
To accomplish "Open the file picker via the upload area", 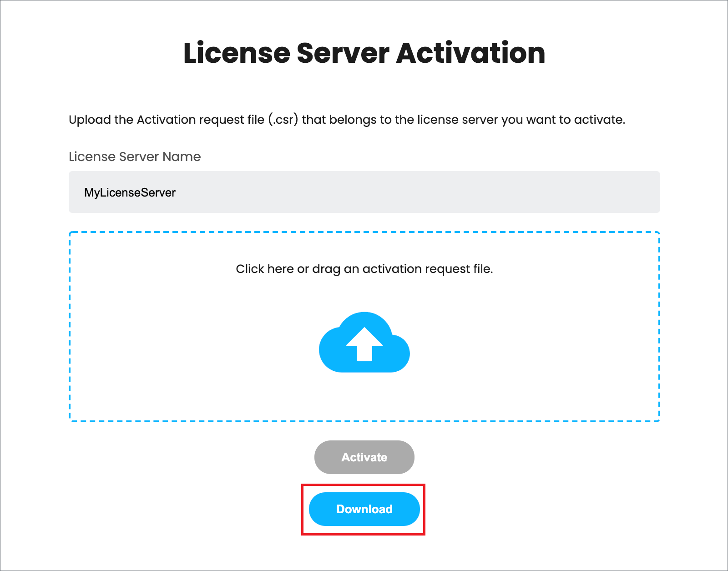I will point(364,327).
